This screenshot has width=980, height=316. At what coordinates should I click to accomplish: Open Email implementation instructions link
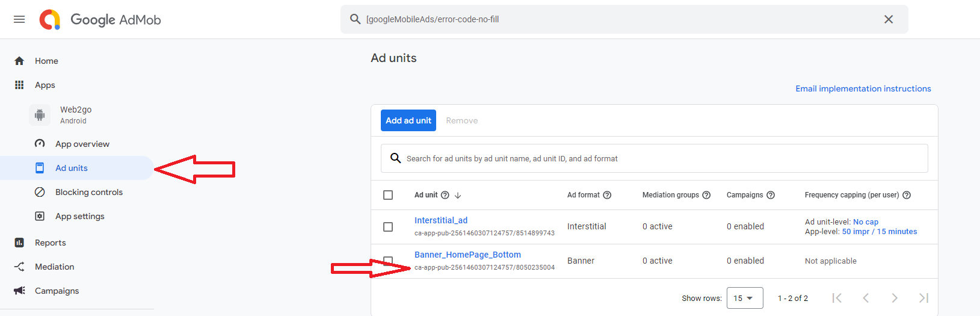[x=863, y=88]
